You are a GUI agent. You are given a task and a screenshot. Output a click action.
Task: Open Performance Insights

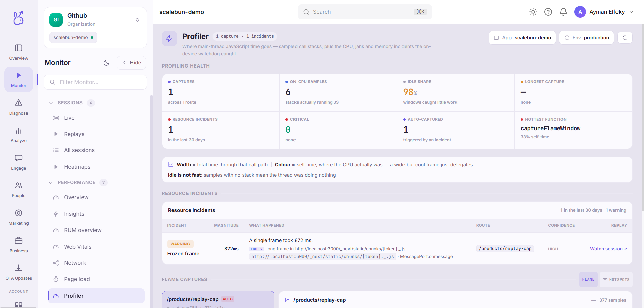click(x=96, y=214)
